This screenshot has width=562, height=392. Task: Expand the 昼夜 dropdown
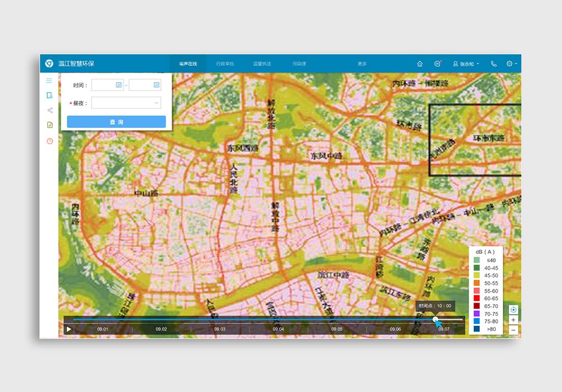(126, 103)
